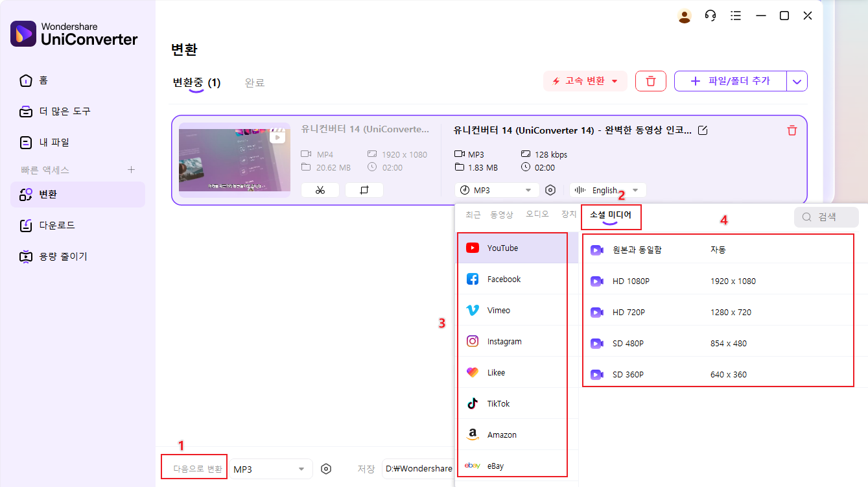Open My Files (내 파일) in sidebar
The width and height of the screenshot is (868, 487).
click(x=78, y=142)
